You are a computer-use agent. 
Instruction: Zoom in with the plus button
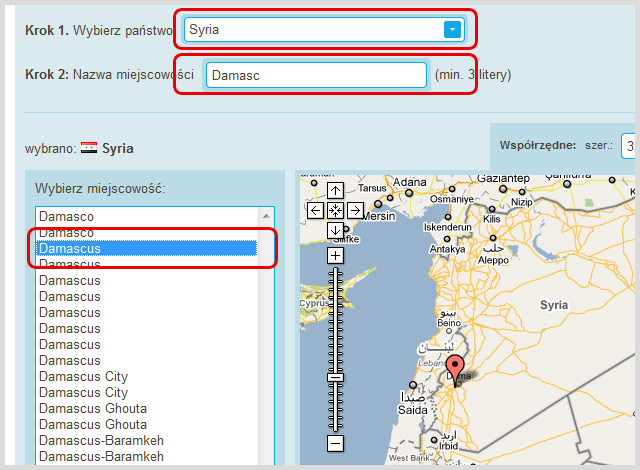click(335, 255)
